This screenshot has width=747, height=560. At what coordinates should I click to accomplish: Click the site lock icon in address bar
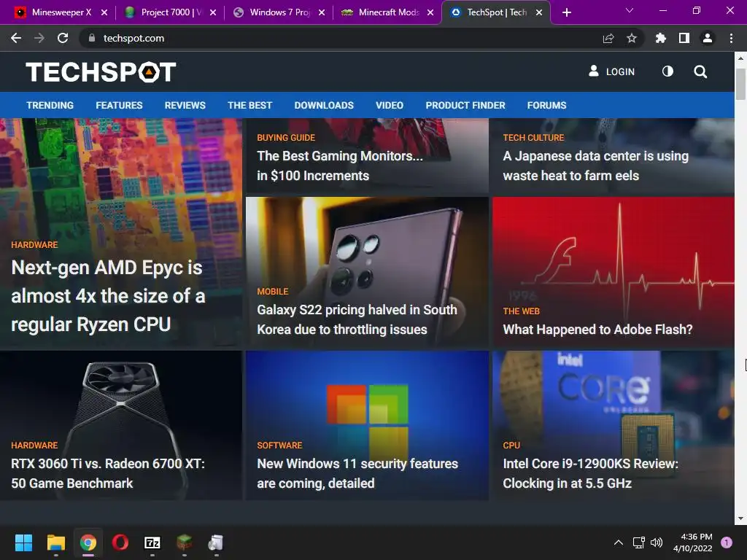click(92, 38)
